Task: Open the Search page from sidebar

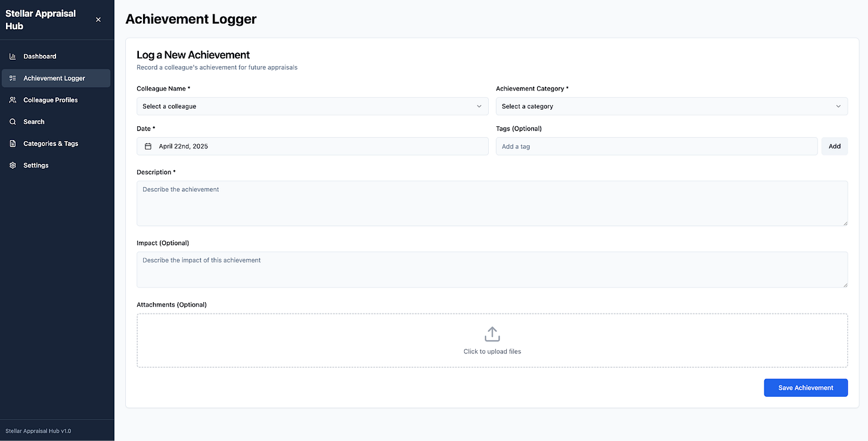Action: click(56, 122)
